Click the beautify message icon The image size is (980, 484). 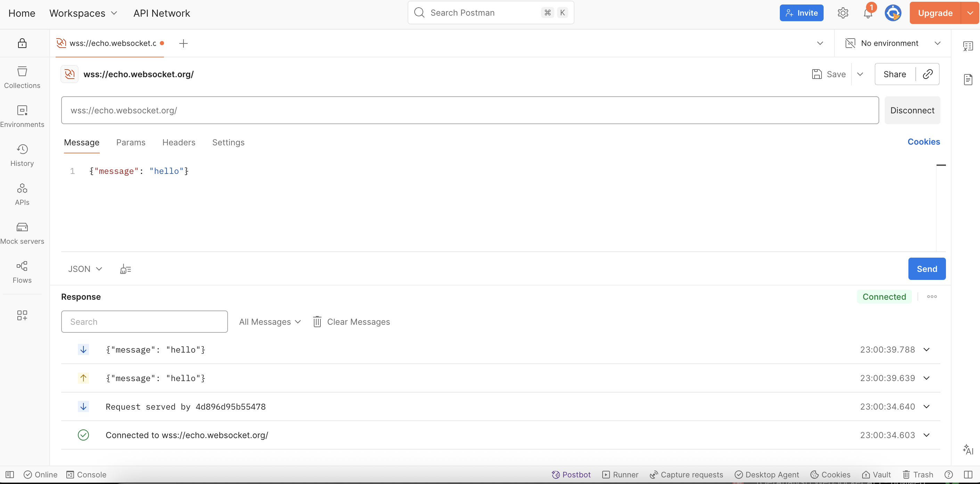coord(125,269)
